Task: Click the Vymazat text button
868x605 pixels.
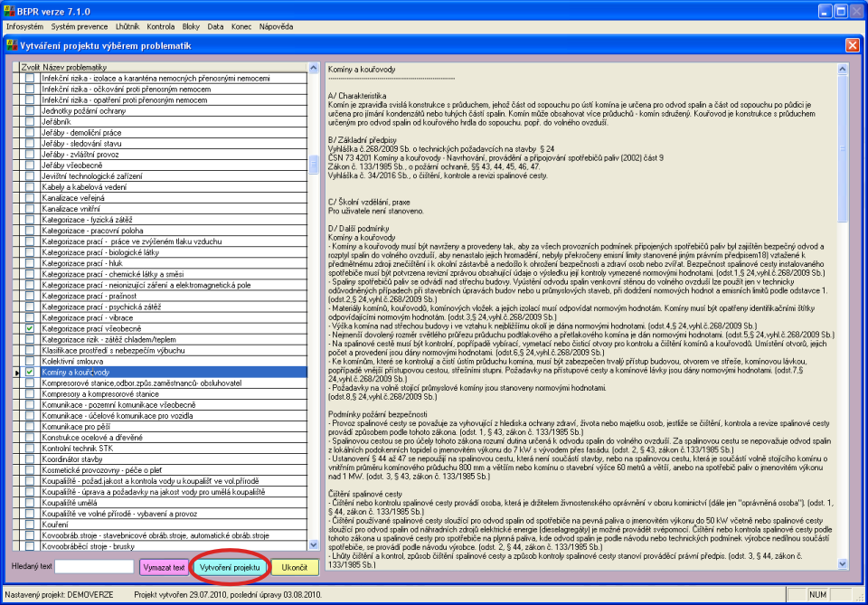Action: pos(164,567)
